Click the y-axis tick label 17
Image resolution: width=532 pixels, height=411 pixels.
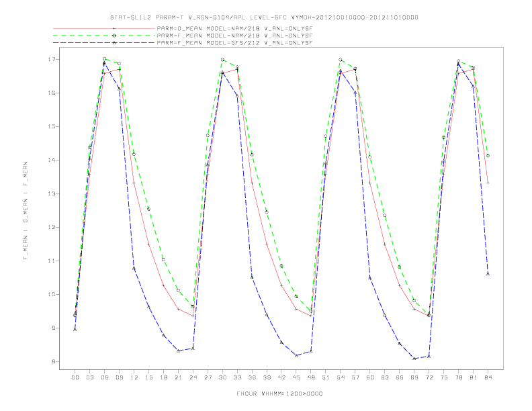(52, 59)
